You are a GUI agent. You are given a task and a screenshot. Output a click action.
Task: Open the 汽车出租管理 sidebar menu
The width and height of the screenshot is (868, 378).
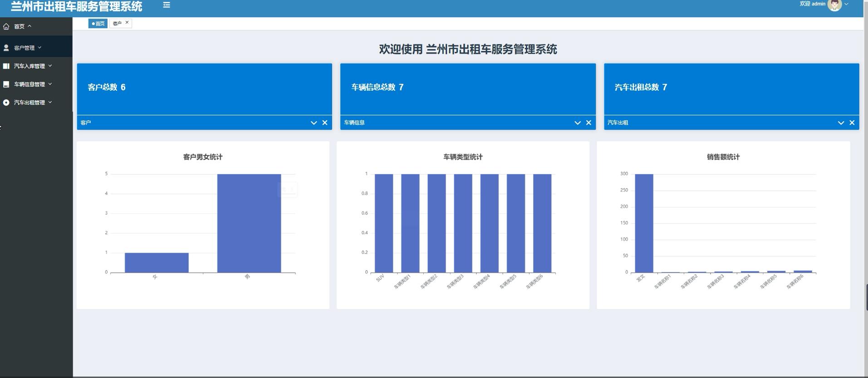36,103
